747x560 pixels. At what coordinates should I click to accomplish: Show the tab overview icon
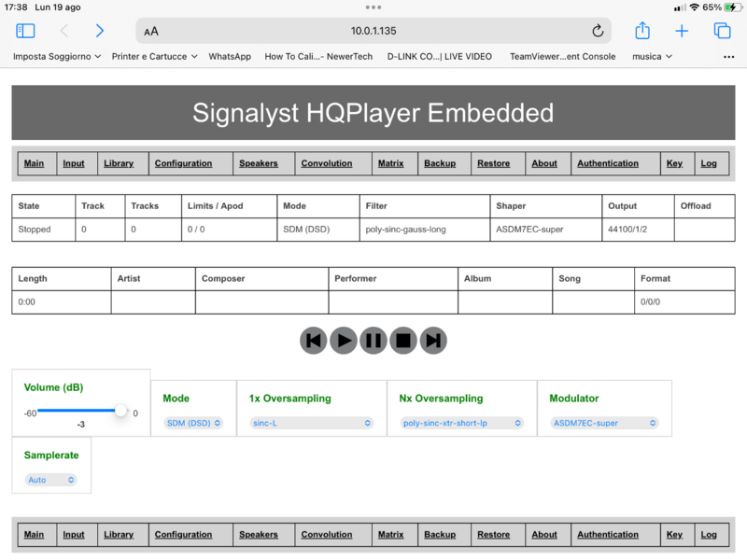(x=722, y=31)
